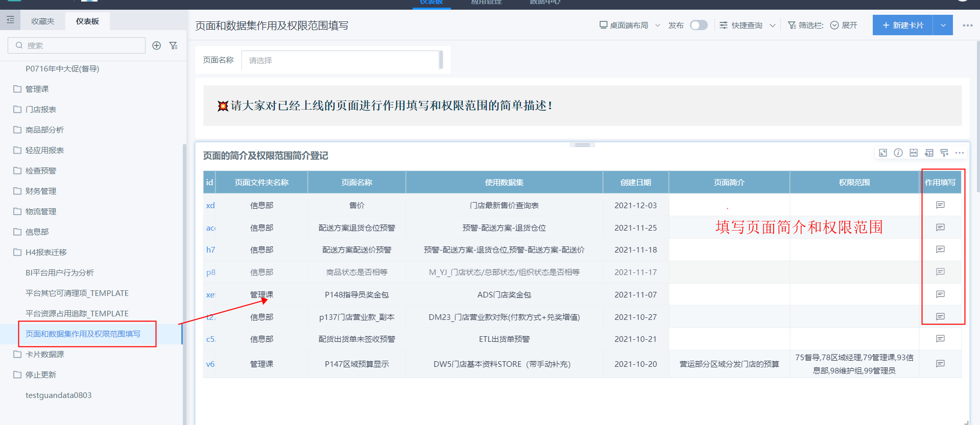Click the 页面文件夹名称 column header
Viewport: 980px width, 425px height.
[x=261, y=182]
